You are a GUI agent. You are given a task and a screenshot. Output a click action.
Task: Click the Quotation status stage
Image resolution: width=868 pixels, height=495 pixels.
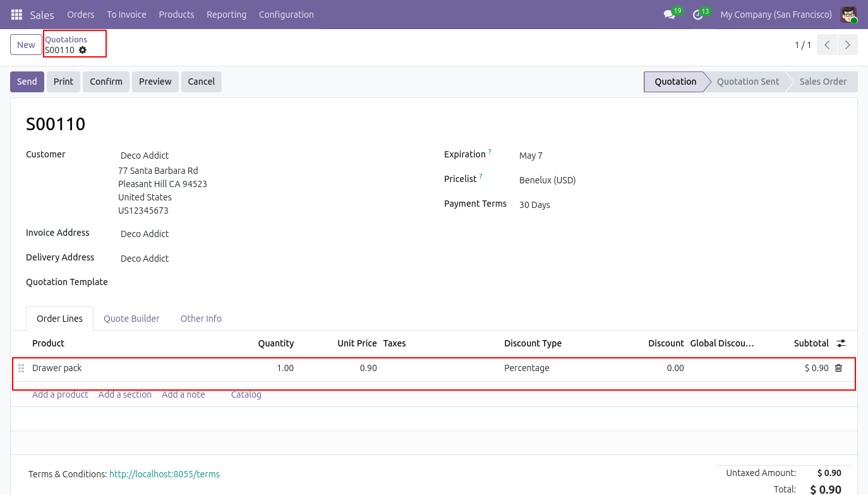675,82
